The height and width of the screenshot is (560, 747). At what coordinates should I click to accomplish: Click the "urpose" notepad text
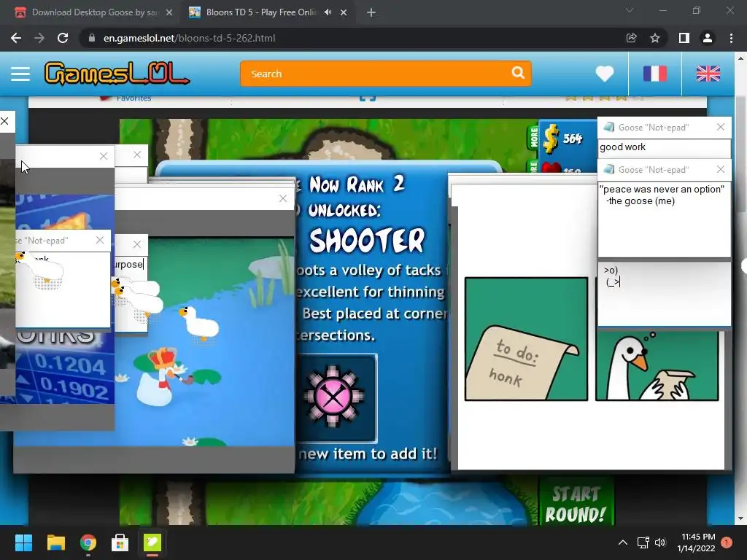[128, 264]
